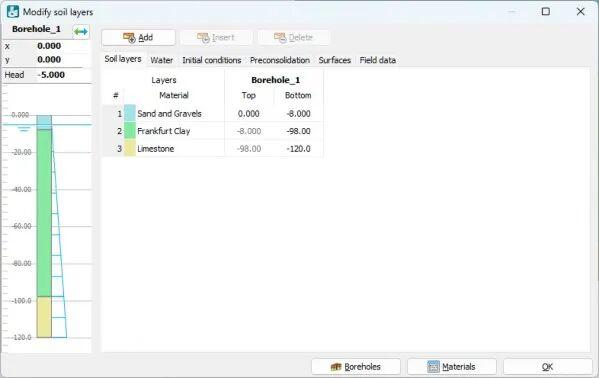The width and height of the screenshot is (599, 378).
Task: Open the Boreholes panel
Action: pyautogui.click(x=356, y=367)
